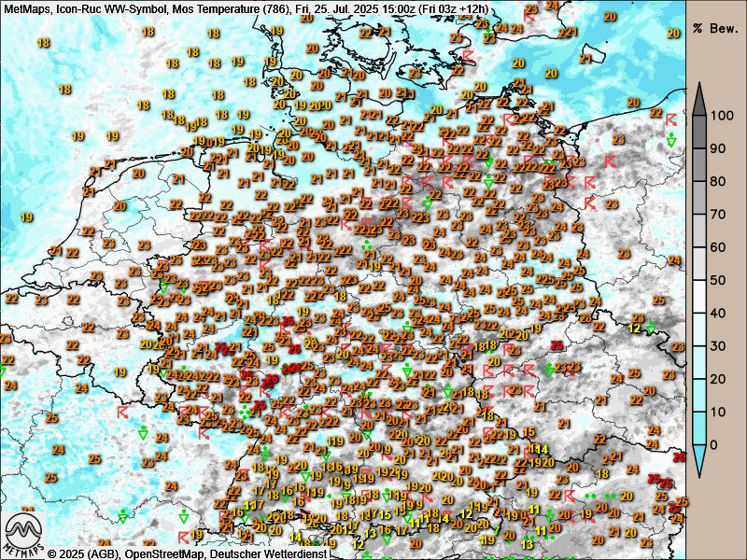This screenshot has height=560, width=747.
Task: Click the darkest gray 90-100 scale segment
Action: point(699,133)
